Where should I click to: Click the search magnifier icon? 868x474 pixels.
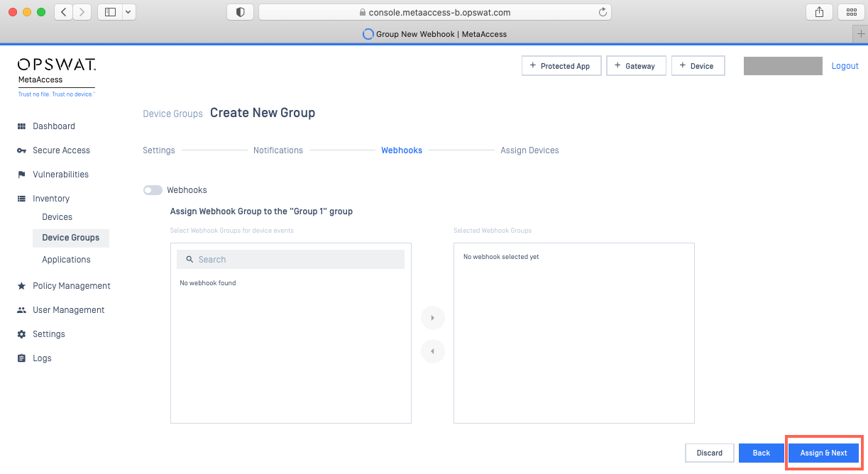tap(189, 260)
